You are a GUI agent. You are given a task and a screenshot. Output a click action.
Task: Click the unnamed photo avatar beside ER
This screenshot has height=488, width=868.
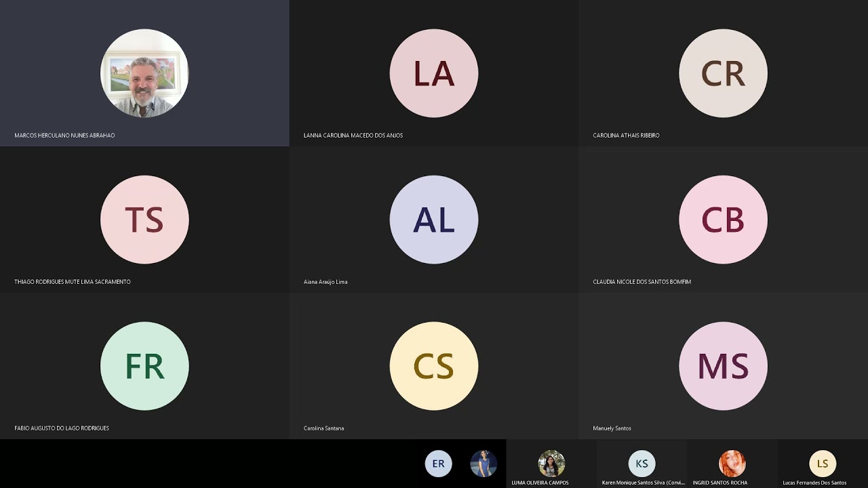(x=484, y=464)
